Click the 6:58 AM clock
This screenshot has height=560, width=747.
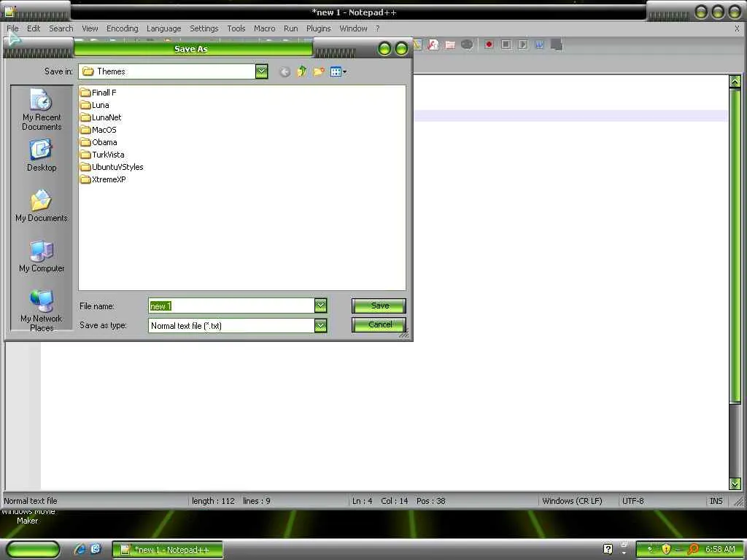click(x=720, y=550)
